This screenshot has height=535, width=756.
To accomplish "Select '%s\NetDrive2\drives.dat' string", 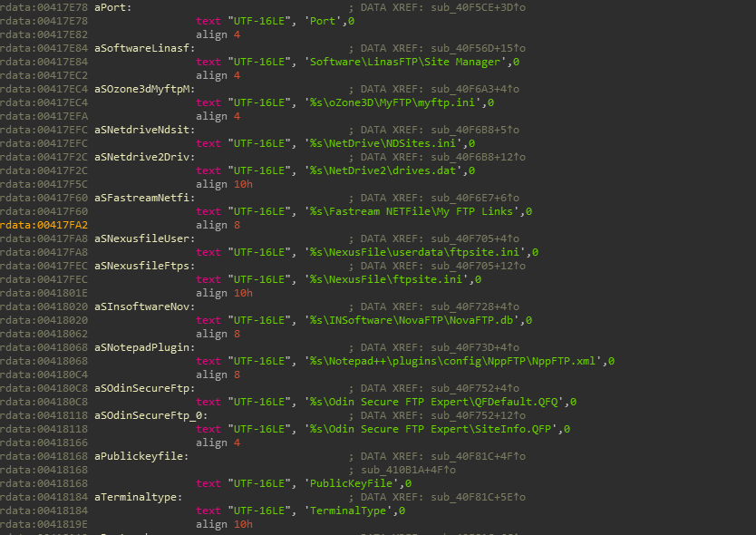I will click(x=383, y=170).
